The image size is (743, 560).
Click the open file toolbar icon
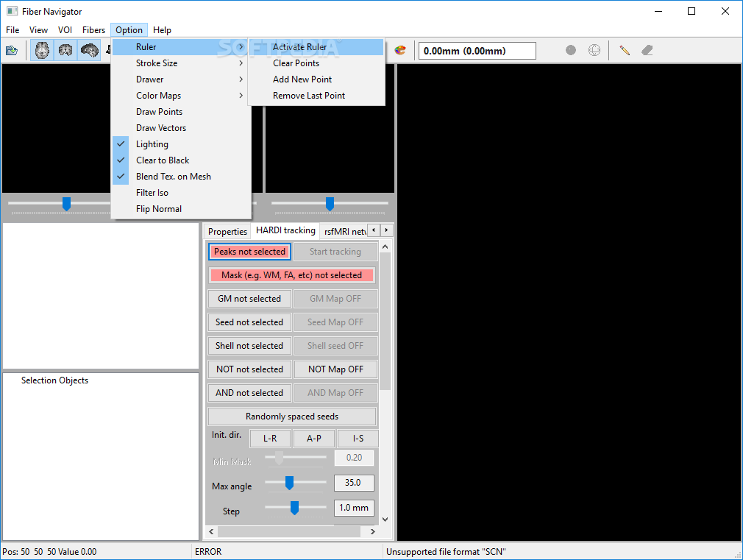point(11,50)
